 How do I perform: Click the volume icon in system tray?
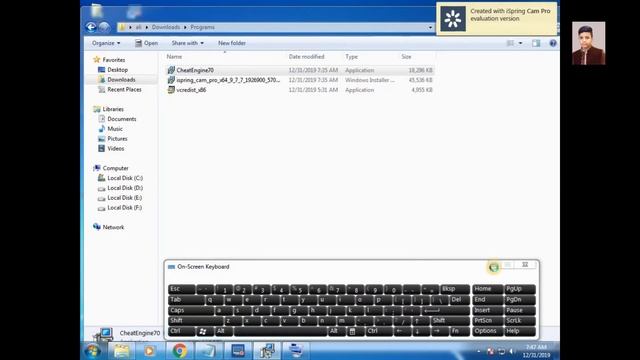pyautogui.click(x=511, y=351)
